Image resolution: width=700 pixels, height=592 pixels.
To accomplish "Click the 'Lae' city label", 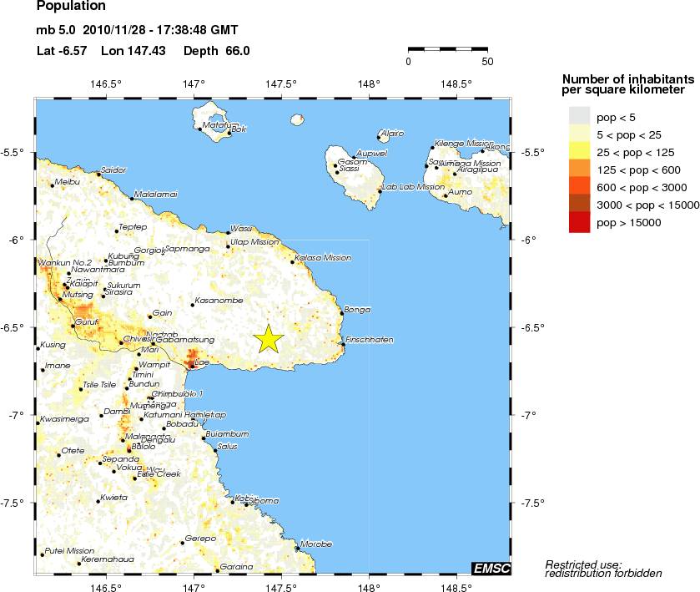I will tap(202, 362).
